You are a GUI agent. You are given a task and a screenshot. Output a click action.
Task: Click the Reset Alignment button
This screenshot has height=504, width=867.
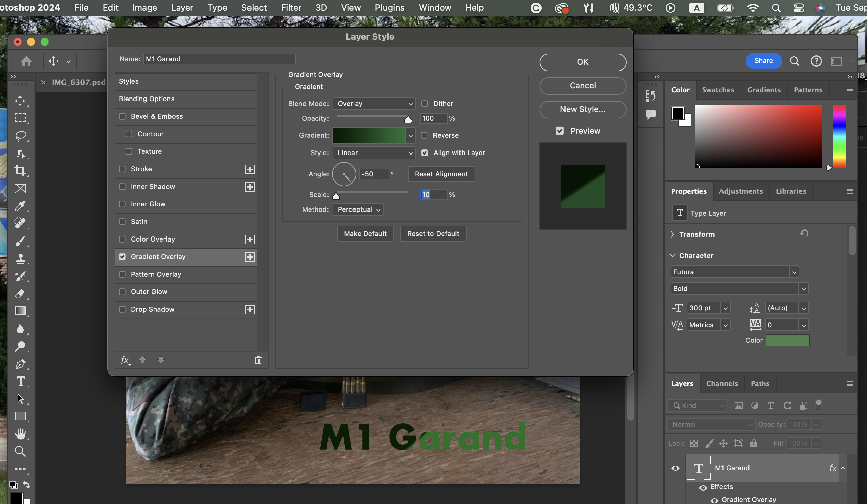pyautogui.click(x=441, y=174)
